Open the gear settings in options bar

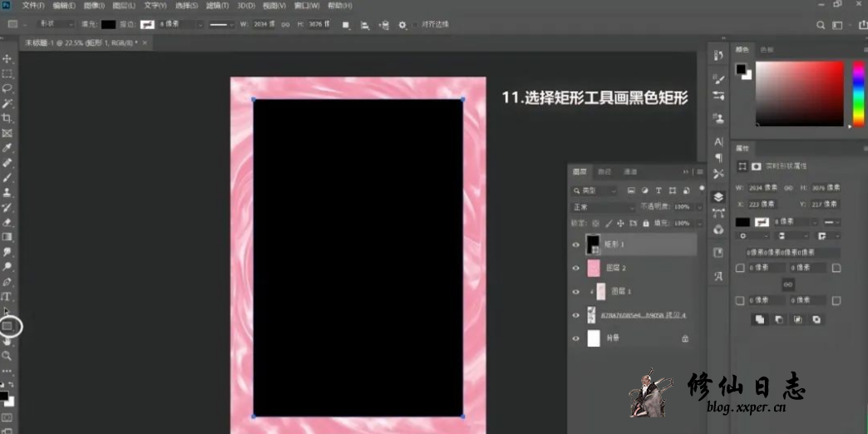403,25
